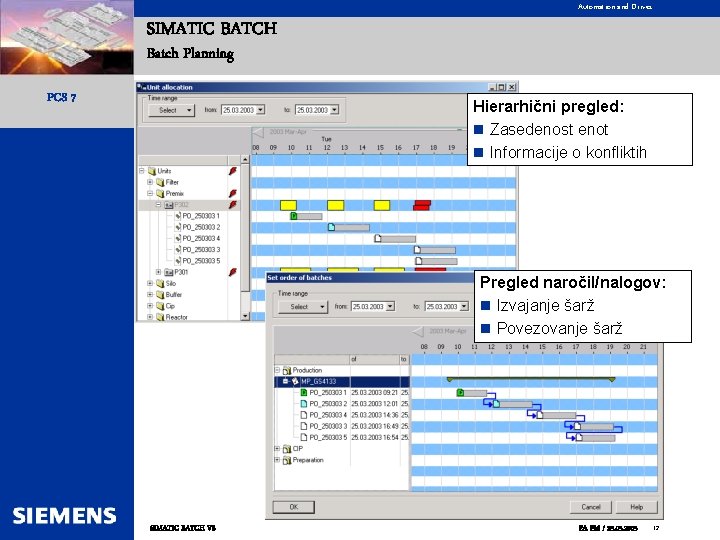Image resolution: width=720 pixels, height=540 pixels.
Task: Open the 'from' date dropdown in Set order of batches
Action: tap(390, 306)
